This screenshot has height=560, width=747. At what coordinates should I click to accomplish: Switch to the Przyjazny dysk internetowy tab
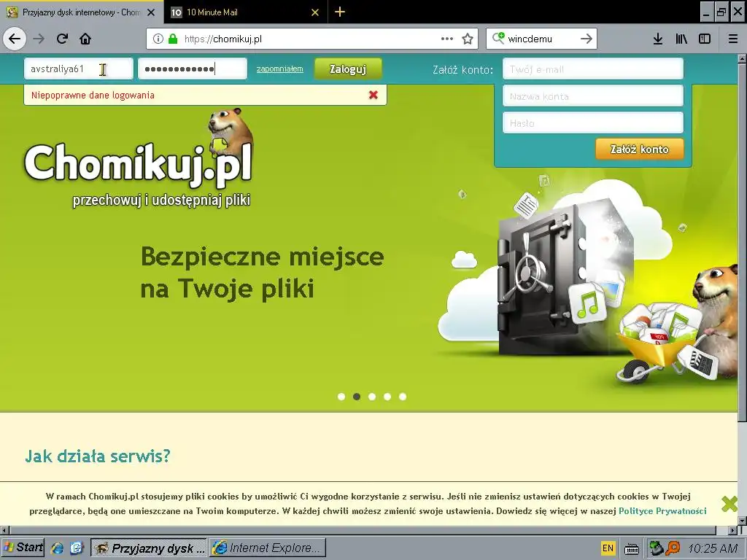[x=82, y=12]
